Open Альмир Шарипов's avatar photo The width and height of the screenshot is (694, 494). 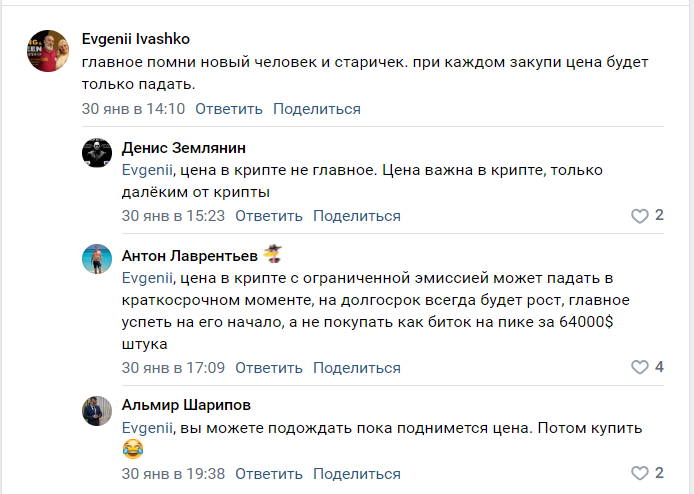click(x=97, y=411)
